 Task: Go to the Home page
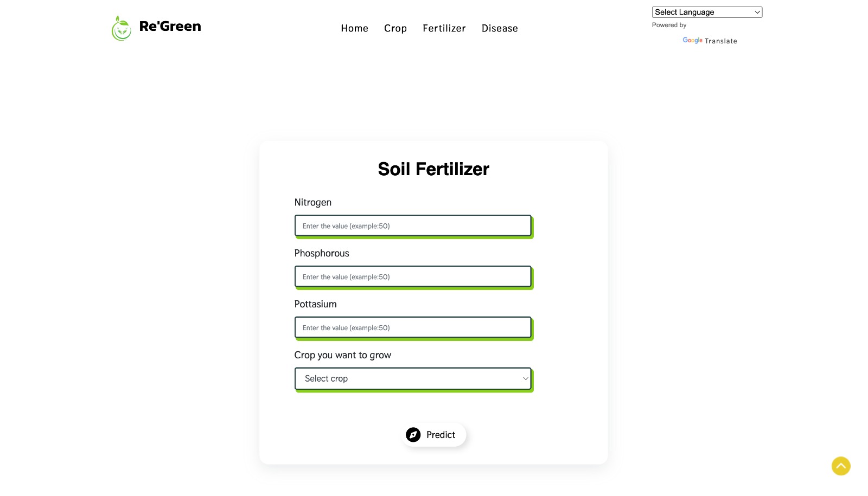(354, 28)
